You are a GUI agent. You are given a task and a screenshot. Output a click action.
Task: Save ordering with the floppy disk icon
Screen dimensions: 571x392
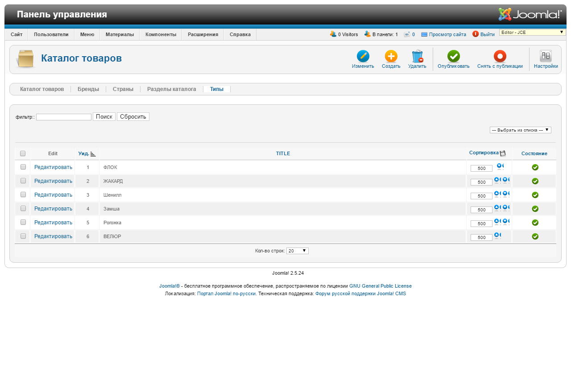(x=503, y=153)
